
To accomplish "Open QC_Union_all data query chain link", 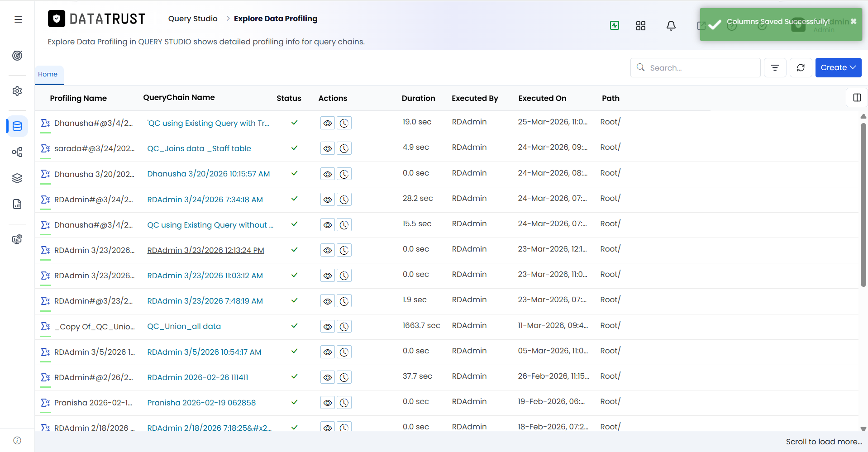I will point(184,326).
